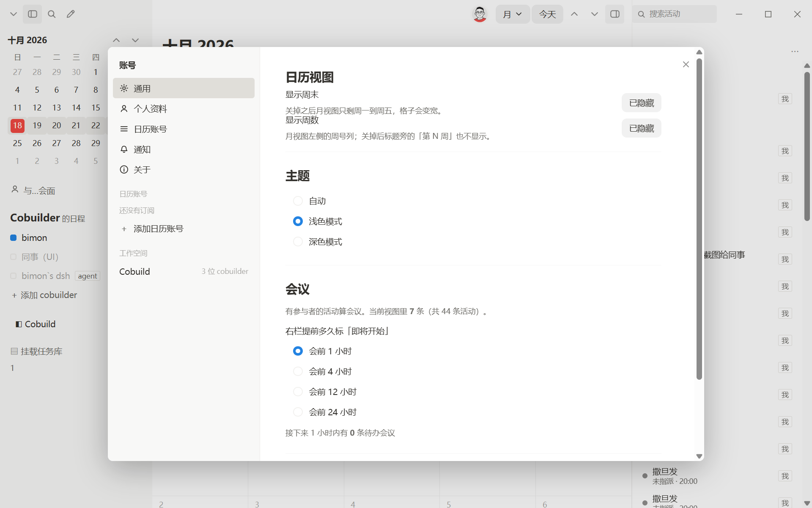The image size is (812, 508).
Task: Close the settings dialog with X
Action: tap(686, 64)
